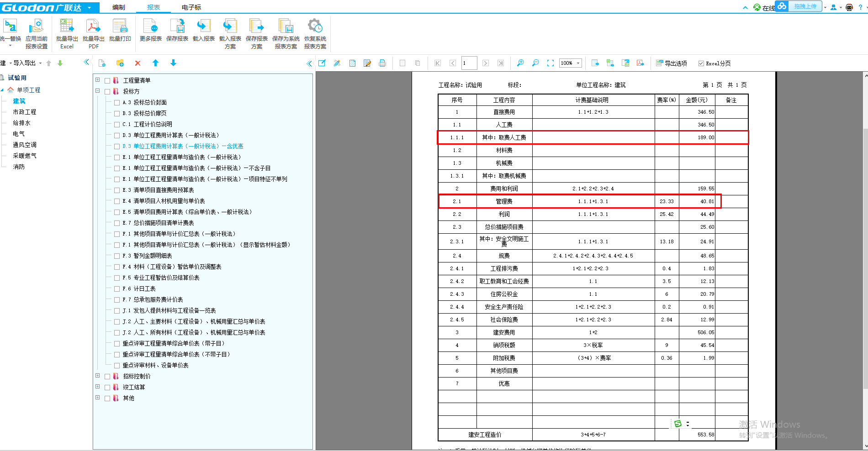Viewport: 868px width, 451px height.
Task: Click fit-to-screen preview icon
Action: tap(550, 63)
